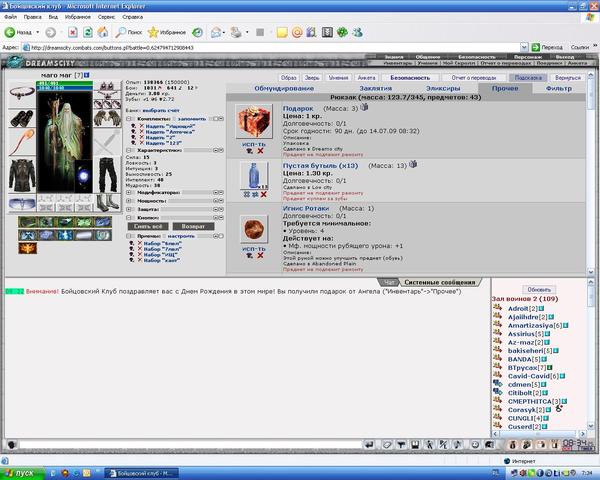
Task: Click the Зверь button
Action: 312,78
